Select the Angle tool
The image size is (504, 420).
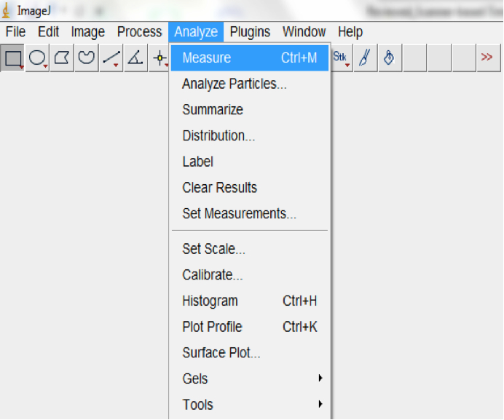tap(135, 58)
